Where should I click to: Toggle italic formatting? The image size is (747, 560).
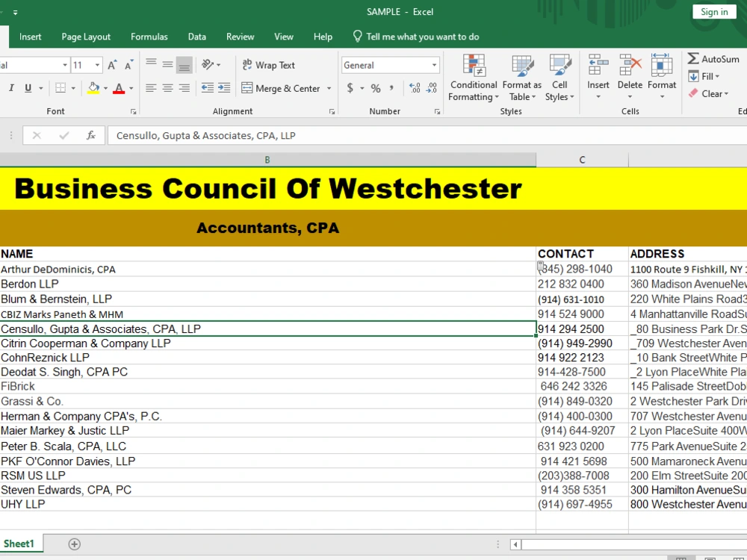pyautogui.click(x=11, y=88)
